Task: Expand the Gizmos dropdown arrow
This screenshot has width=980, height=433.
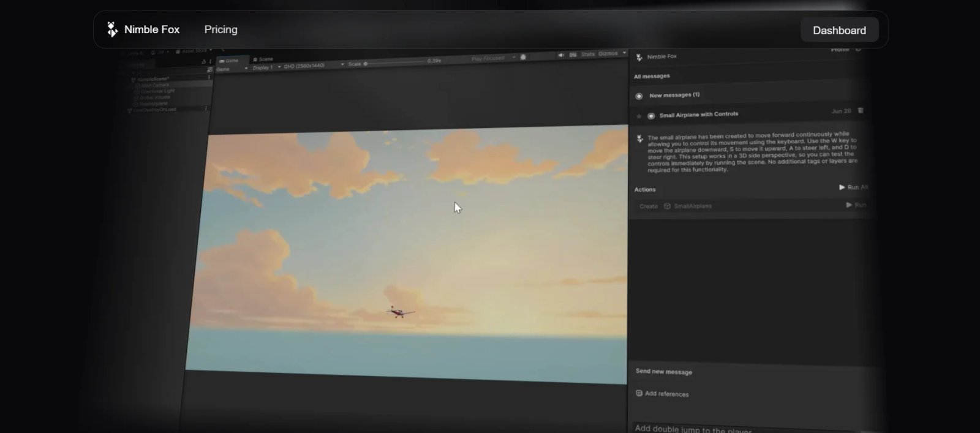Action: click(624, 53)
